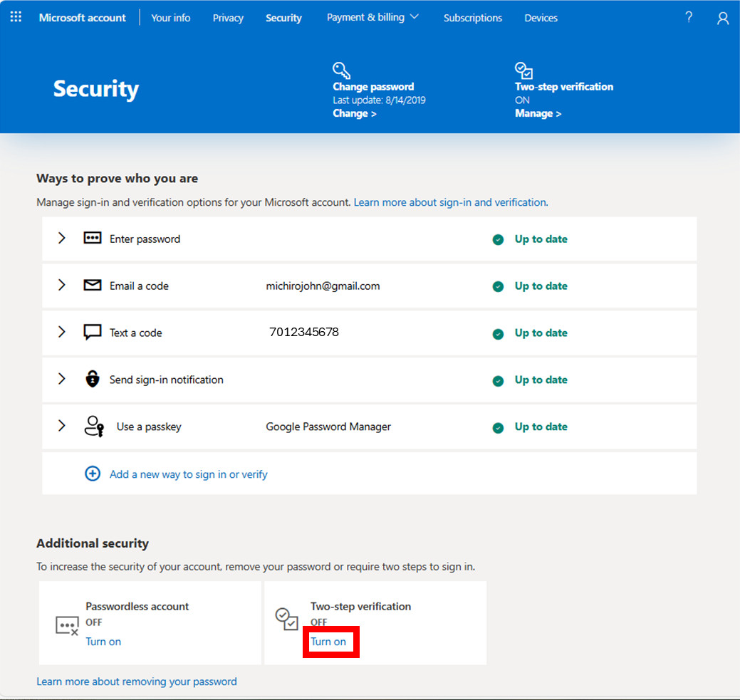Image resolution: width=740 pixels, height=700 pixels.
Task: Click the Last update: 8/14/2019 text
Action: point(379,100)
